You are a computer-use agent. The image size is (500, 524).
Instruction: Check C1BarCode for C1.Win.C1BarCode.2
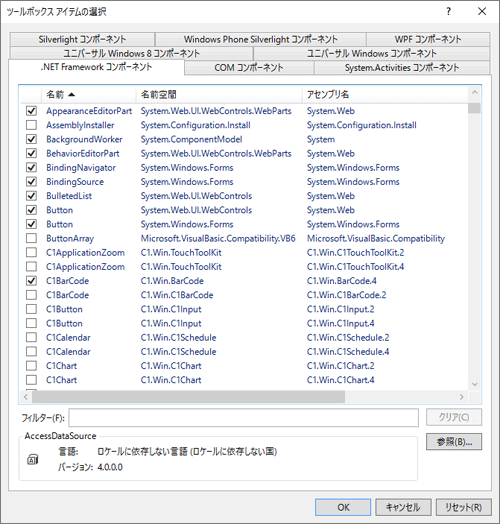coord(31,295)
